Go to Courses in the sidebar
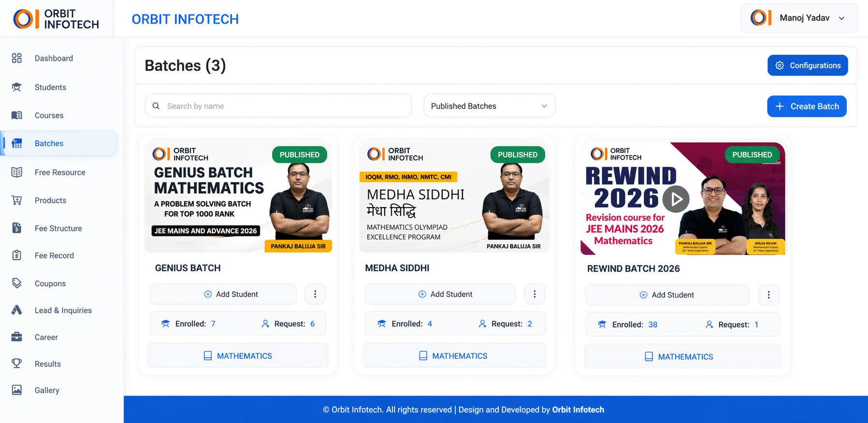This screenshot has width=868, height=423. click(49, 115)
